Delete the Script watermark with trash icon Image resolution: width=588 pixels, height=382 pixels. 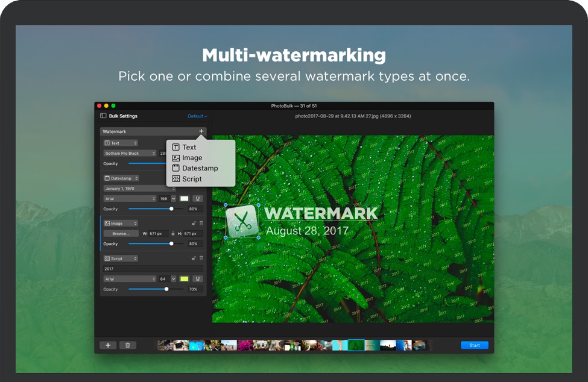201,258
